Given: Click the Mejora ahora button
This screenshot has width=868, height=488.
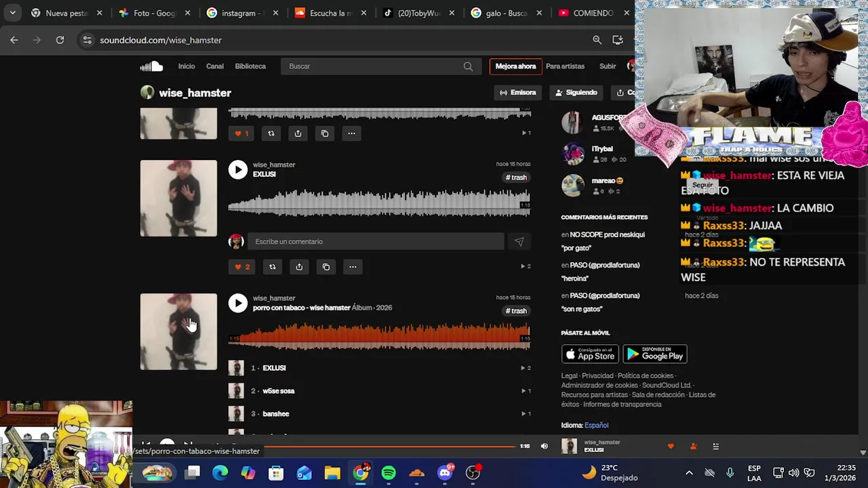Looking at the screenshot, I should 515,66.
